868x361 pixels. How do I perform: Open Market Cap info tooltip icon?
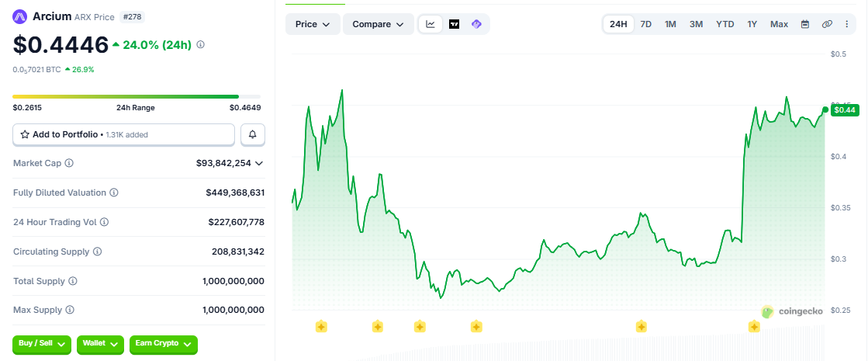(x=69, y=163)
